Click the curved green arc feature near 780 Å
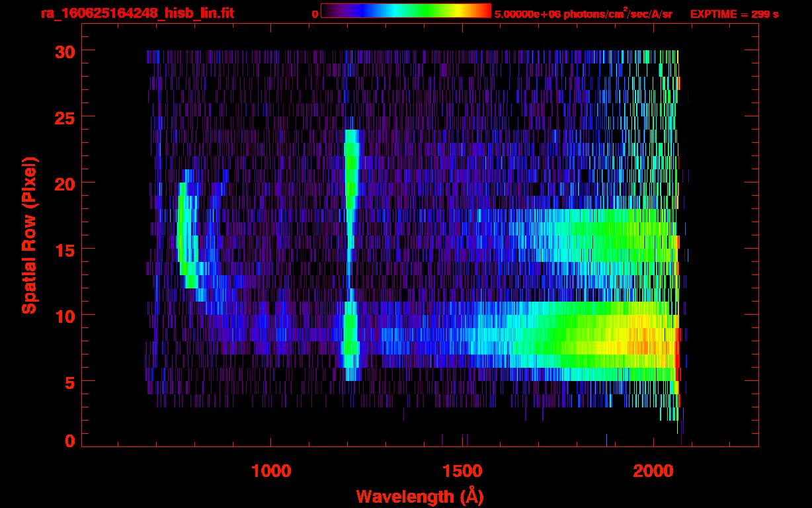 (184, 232)
